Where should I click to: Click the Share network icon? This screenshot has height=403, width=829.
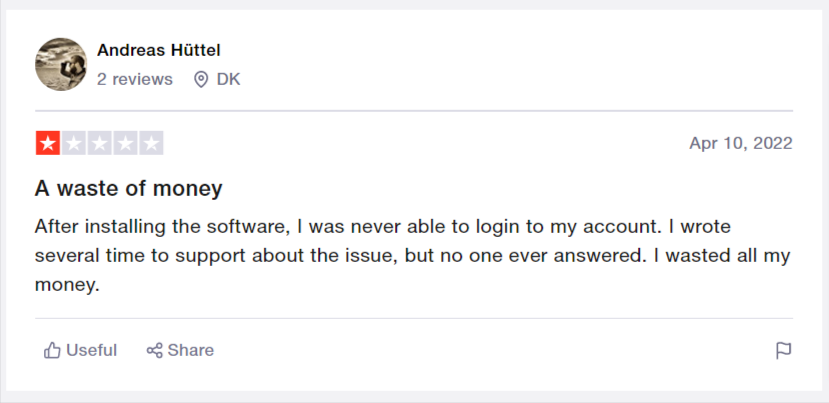point(154,350)
